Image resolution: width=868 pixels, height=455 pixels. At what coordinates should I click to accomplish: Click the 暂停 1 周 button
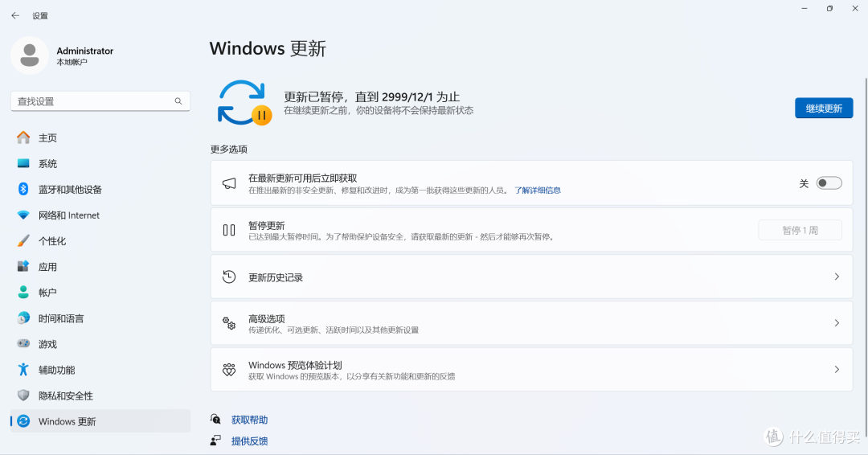800,230
